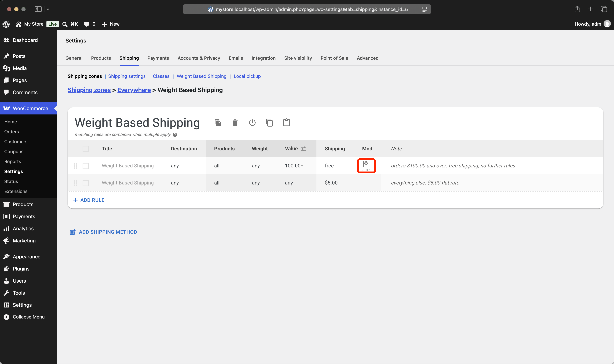The width and height of the screenshot is (614, 364).
Task: Check the $5.00 flat rate rule checkbox
Action: point(86,183)
